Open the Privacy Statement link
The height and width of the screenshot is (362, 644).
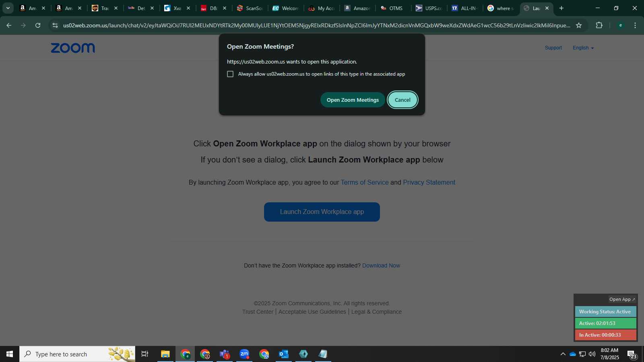pyautogui.click(x=429, y=182)
